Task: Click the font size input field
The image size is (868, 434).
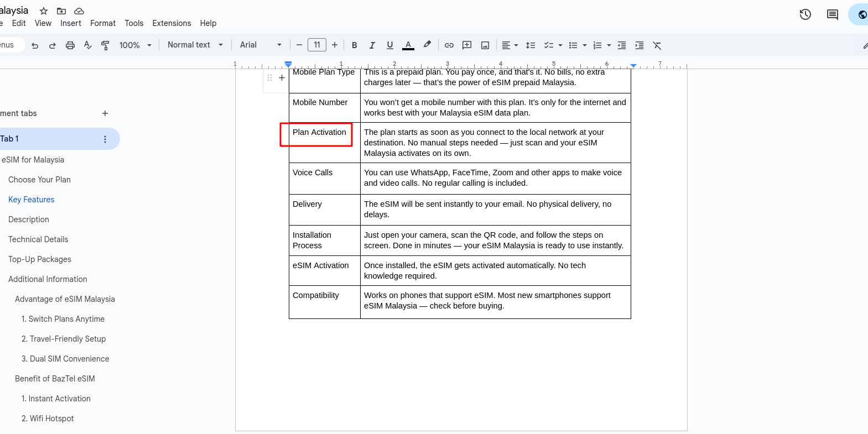Action: click(x=317, y=45)
